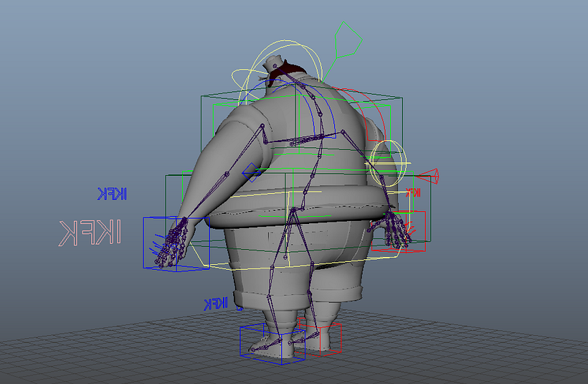Image resolution: width=588 pixels, height=384 pixels.
Task: Select the blue arc shoulder control
Action: tap(289, 109)
